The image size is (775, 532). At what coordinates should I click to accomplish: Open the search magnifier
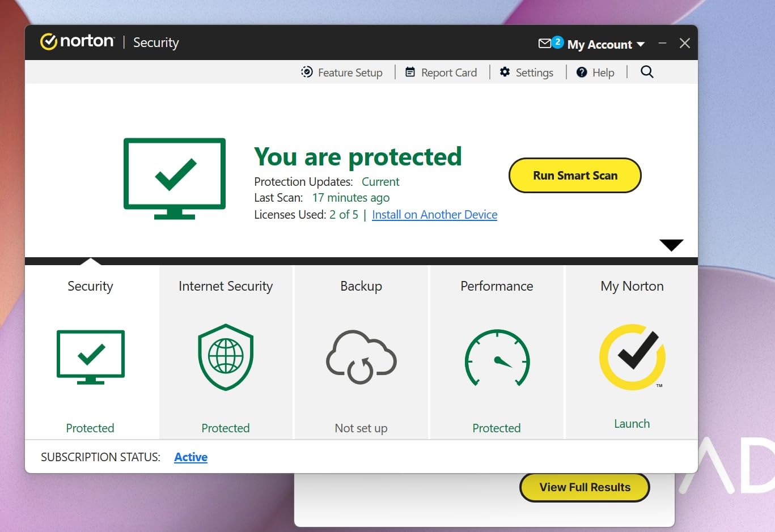646,72
